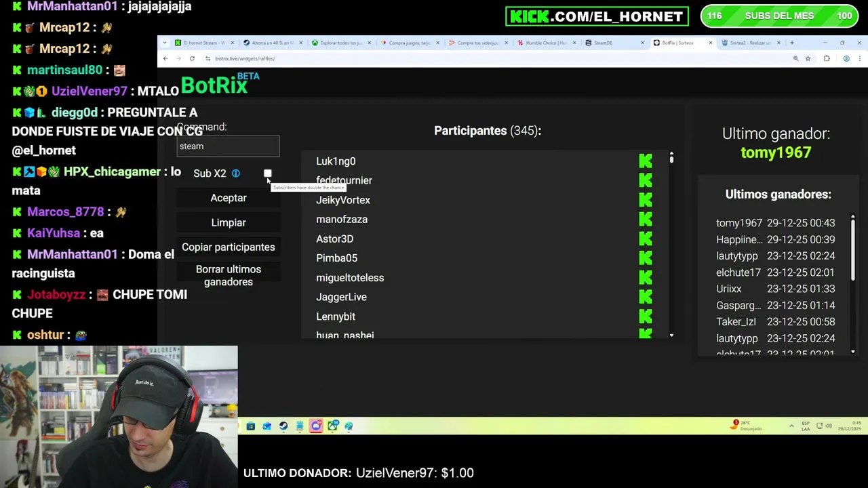Open the browser profile avatar
Viewport: 868px width, 488px height.
(846, 59)
